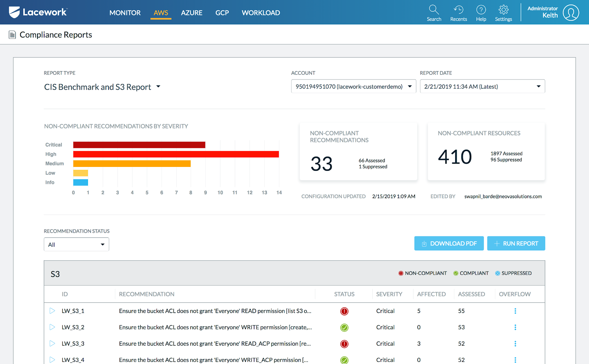Click the Run Report button
This screenshot has height=364, width=589.
[x=516, y=243]
